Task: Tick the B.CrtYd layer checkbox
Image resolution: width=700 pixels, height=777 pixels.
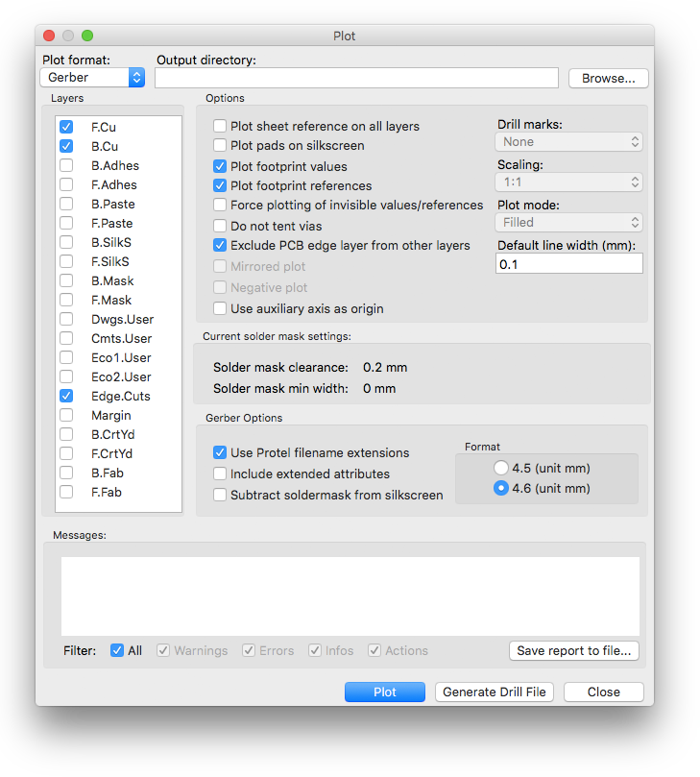Action: 66,434
